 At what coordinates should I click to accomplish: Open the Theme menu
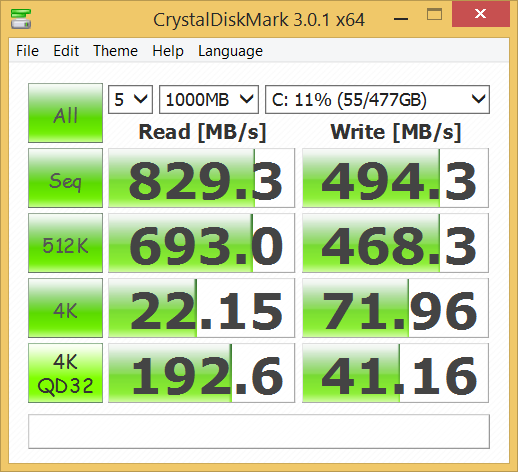pos(115,51)
